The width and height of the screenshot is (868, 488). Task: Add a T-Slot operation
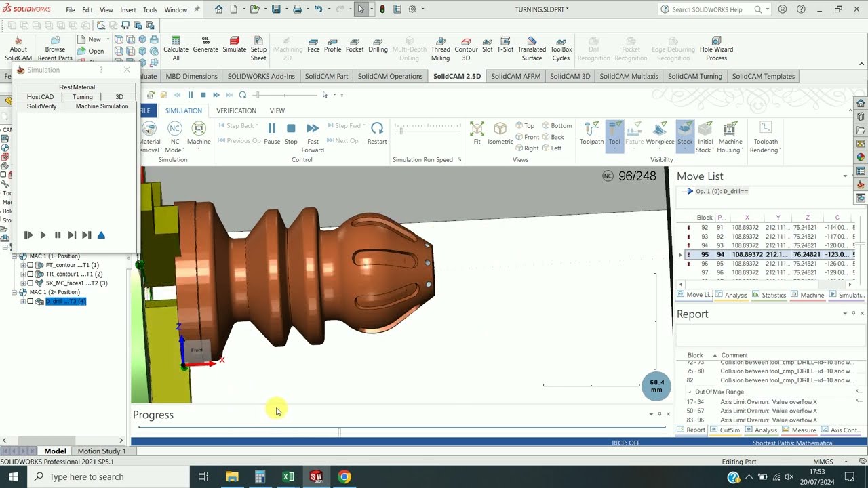click(x=505, y=45)
